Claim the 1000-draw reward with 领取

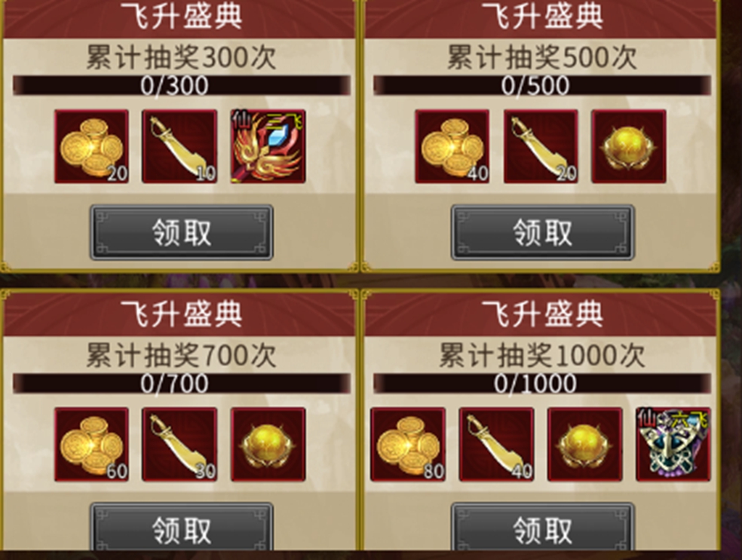[542, 528]
